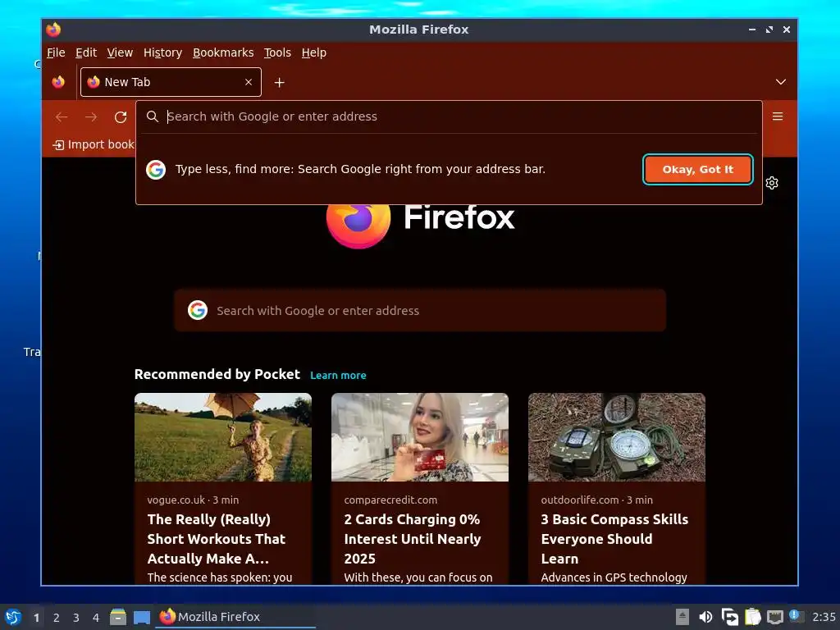Open new tab personalize gear icon

click(772, 183)
